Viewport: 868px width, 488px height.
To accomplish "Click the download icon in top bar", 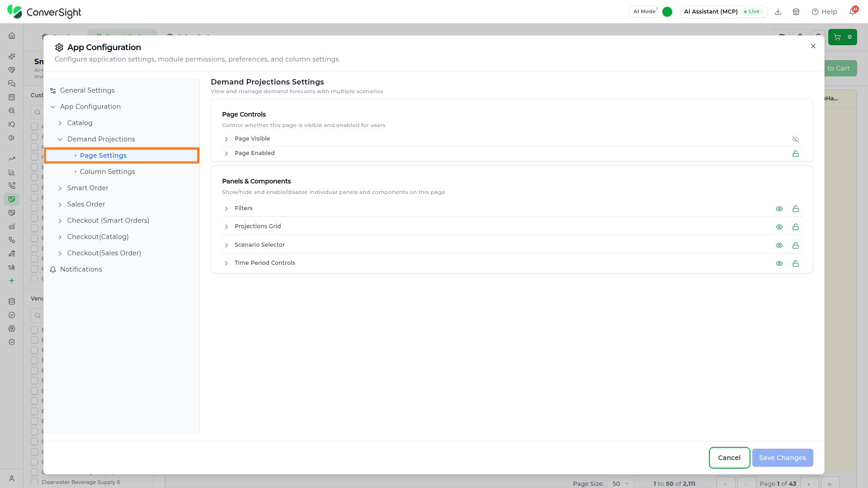I will coord(778,12).
